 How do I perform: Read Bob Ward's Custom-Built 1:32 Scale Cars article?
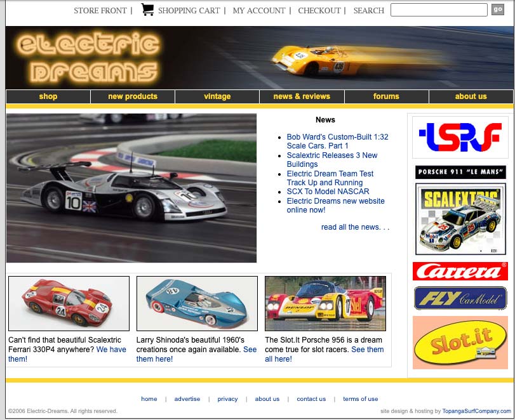pyautogui.click(x=337, y=141)
